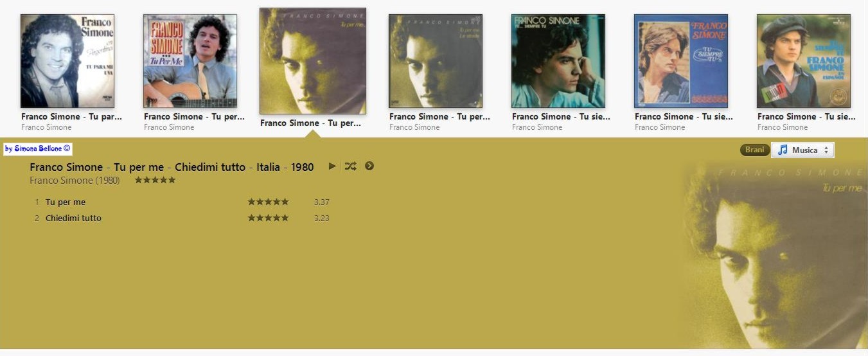Viewport: 868px width, 356px height.
Task: Open the En Español album cover with cap
Action: pos(804,61)
